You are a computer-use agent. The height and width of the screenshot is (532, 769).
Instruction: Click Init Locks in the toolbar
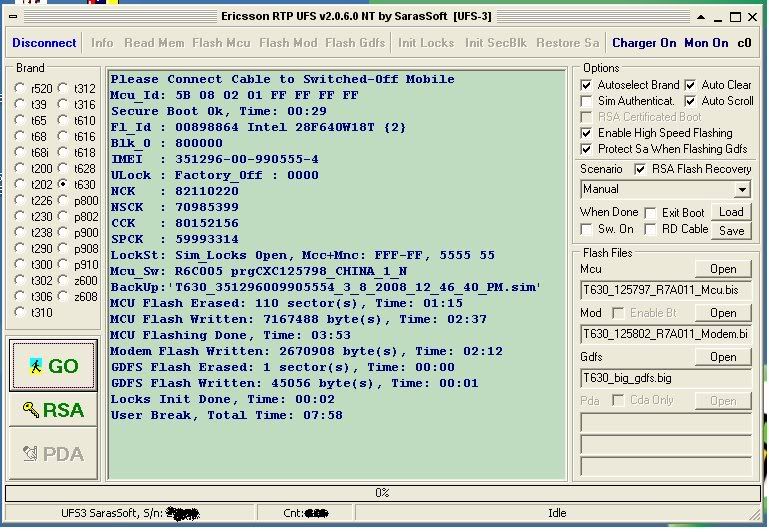point(426,43)
